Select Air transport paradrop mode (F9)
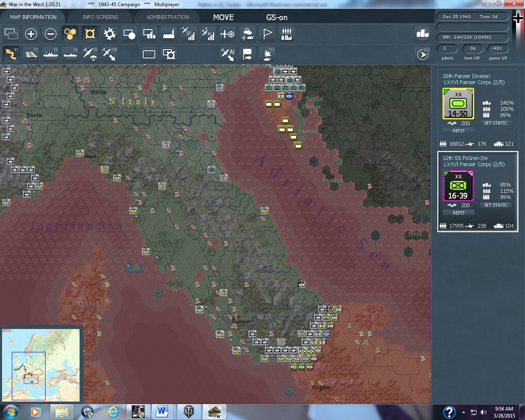 [x=90, y=54]
